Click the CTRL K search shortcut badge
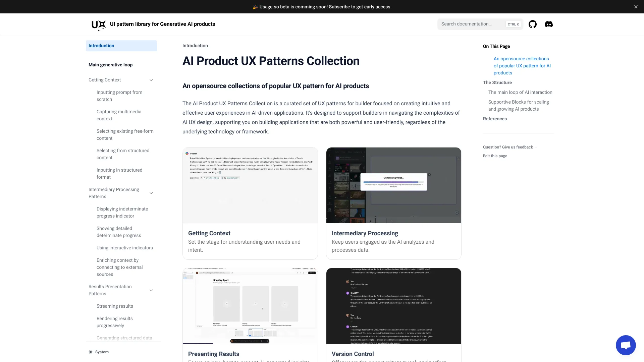This screenshot has width=644, height=362. tap(513, 24)
